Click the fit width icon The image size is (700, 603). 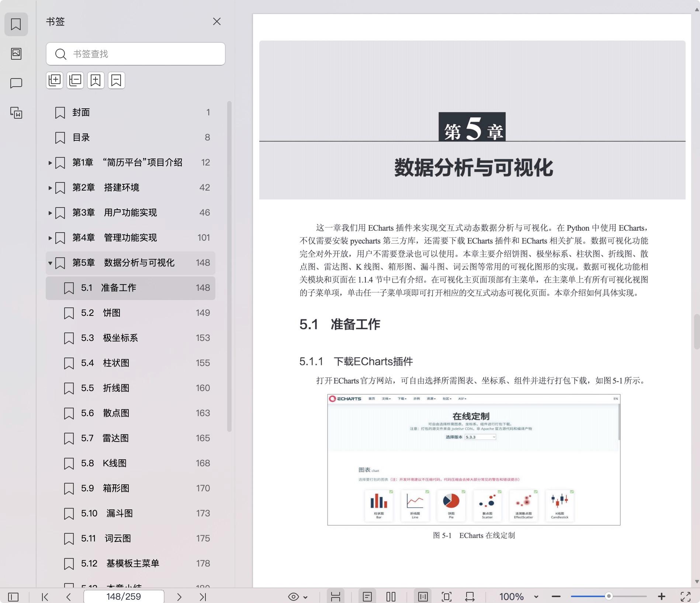[470, 597]
